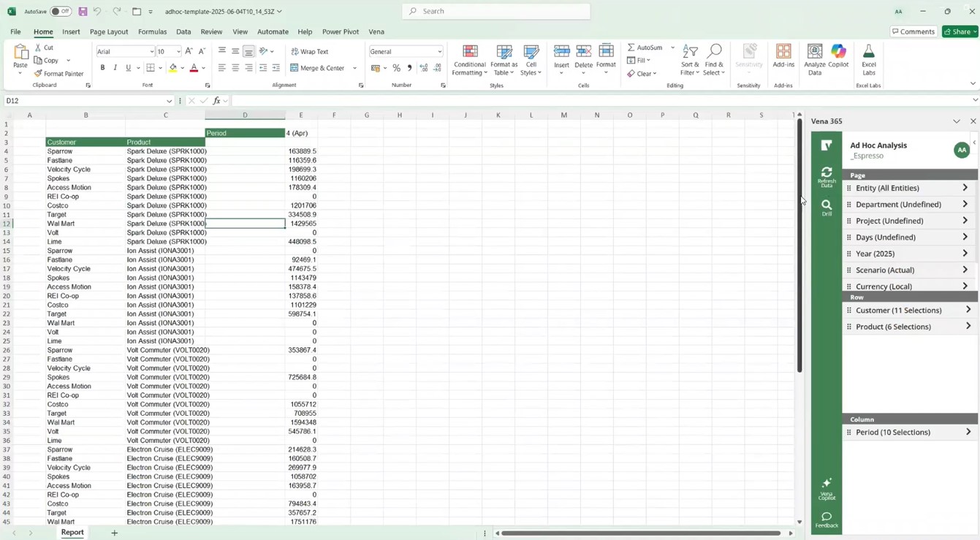The image size is (980, 540).
Task: Click the Share button
Action: coord(960,31)
